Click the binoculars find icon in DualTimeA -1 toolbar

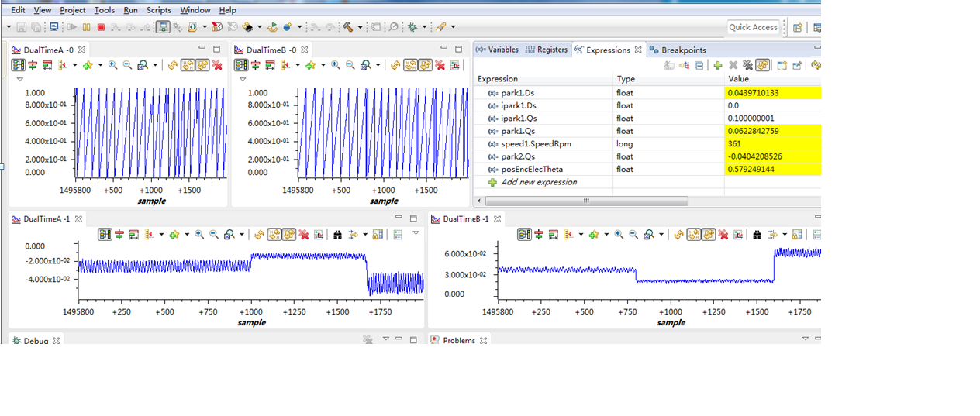point(337,234)
